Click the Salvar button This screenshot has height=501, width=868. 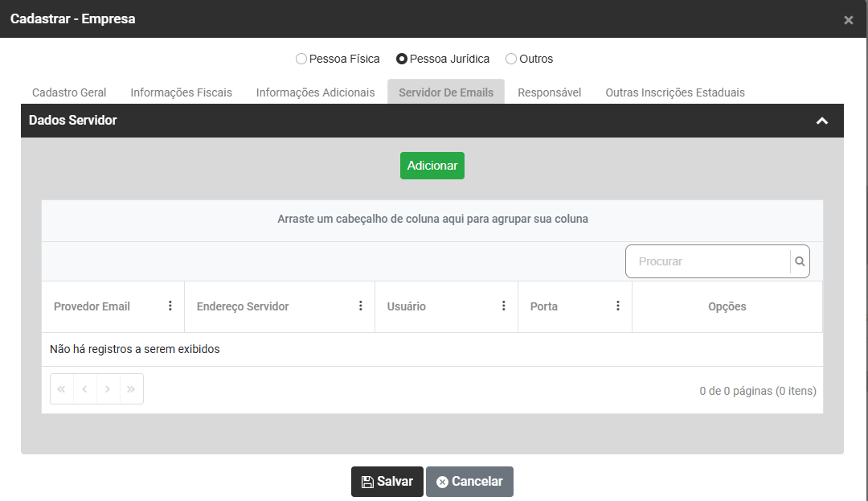[387, 482]
